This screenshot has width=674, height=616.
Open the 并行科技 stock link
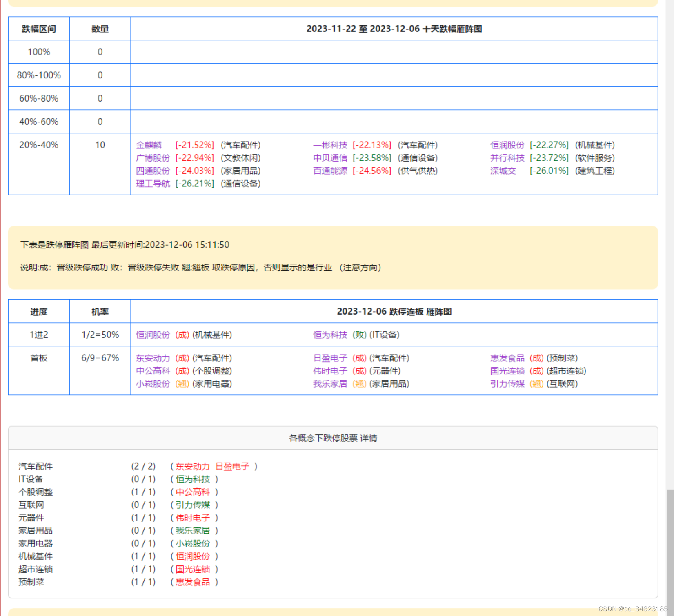507,158
